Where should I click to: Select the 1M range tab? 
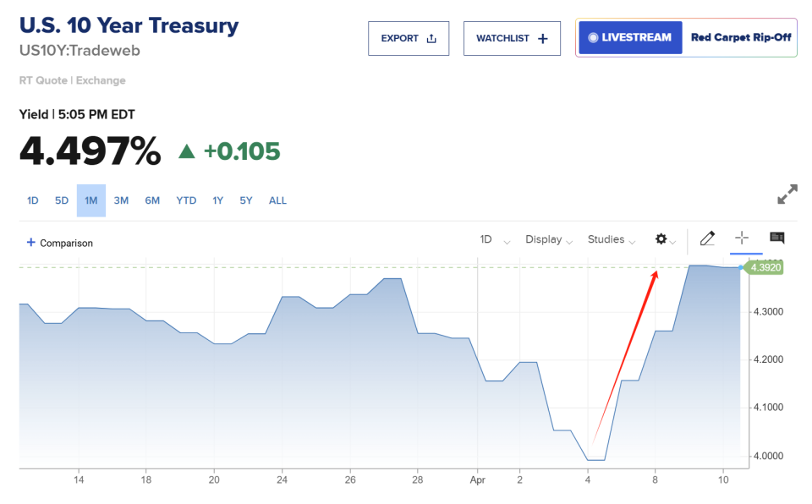(x=91, y=200)
